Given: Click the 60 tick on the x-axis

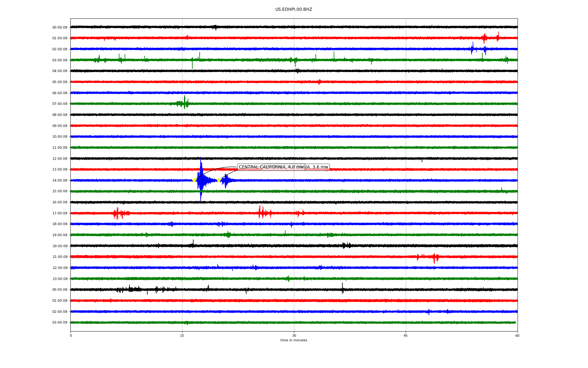Looking at the screenshot, I should pyautogui.click(x=517, y=335).
